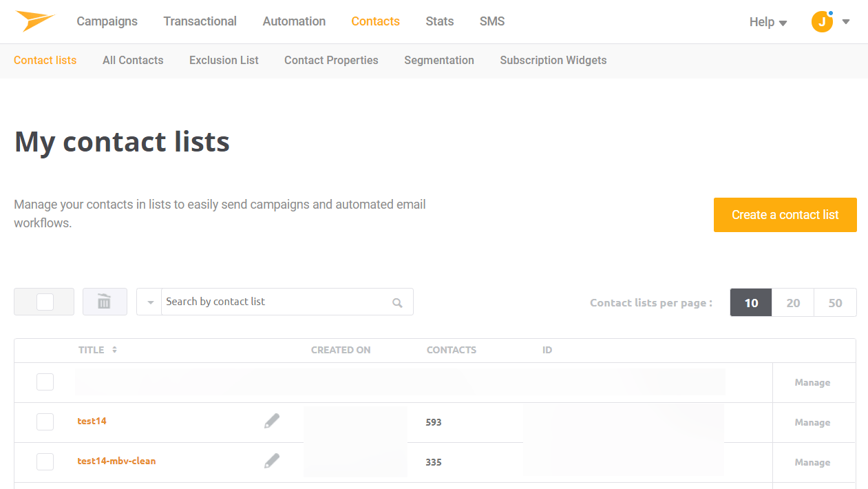Open the account dropdown arrow
The width and height of the screenshot is (868, 489).
tap(846, 21)
